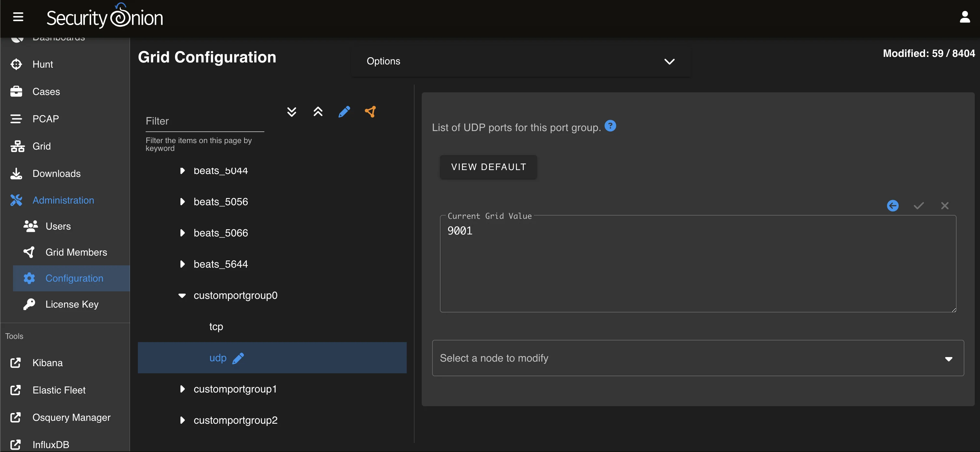Click the Users group icon
The image size is (980, 452).
[x=31, y=226]
